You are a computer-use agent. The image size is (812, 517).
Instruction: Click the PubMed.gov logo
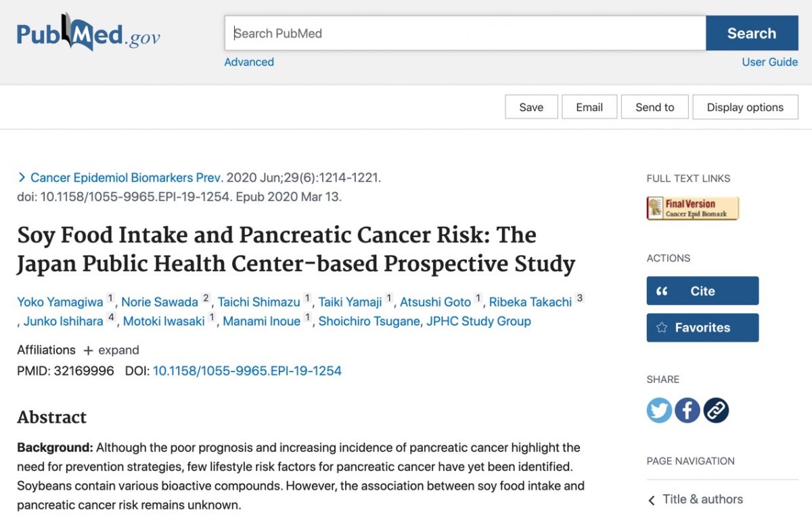coord(89,33)
